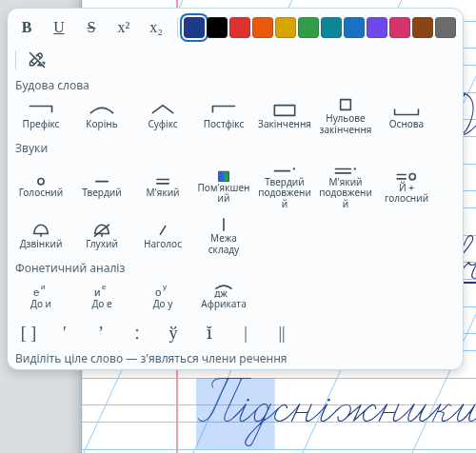Apply Твердий подовжений mark
The height and width of the screenshot is (453, 476).
pyautogui.click(x=285, y=187)
